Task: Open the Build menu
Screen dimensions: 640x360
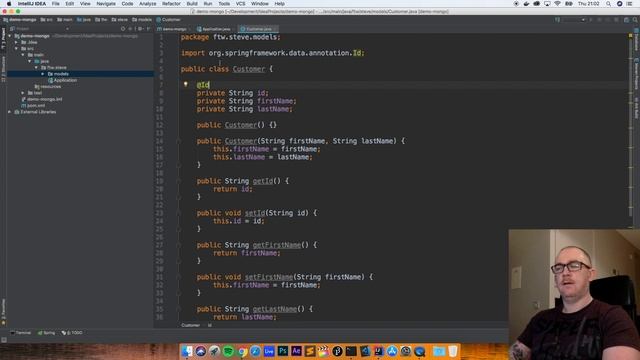Action: pos(192,4)
